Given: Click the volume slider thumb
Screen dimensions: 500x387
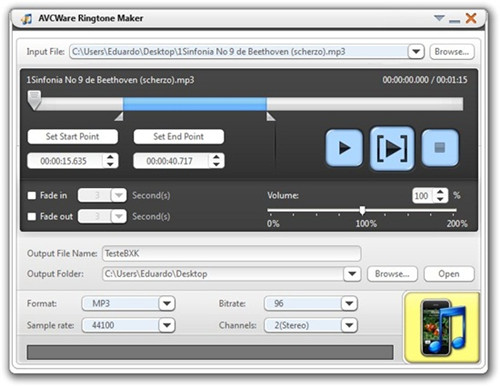Looking at the screenshot, I should tap(362, 210).
